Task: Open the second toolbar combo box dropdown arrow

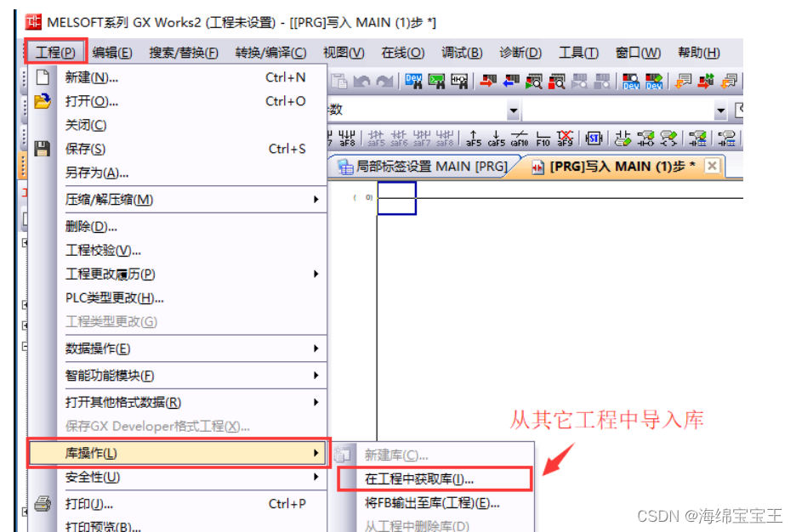Action: pos(720,110)
